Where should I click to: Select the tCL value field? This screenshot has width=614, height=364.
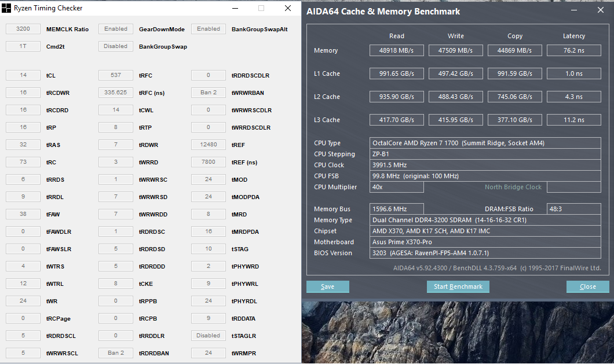point(23,75)
